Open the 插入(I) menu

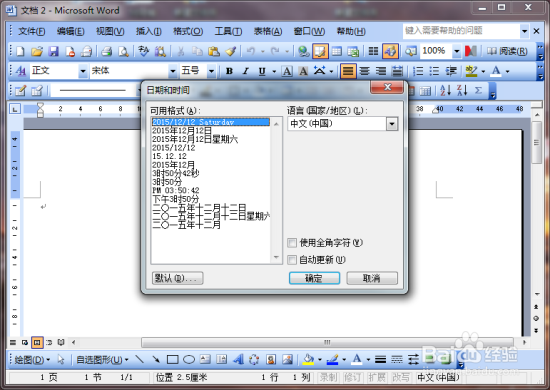(x=149, y=32)
